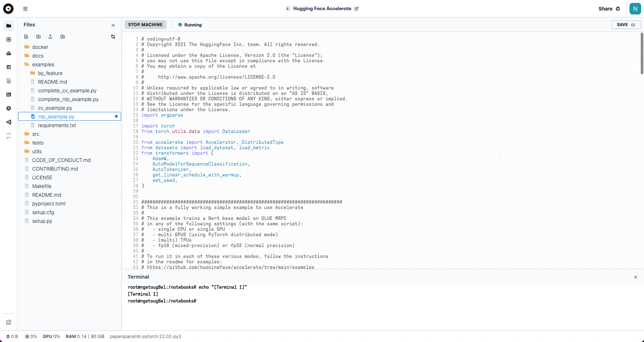This screenshot has width=644, height=342.
Task: Close the Terminal panel
Action: tap(635, 277)
